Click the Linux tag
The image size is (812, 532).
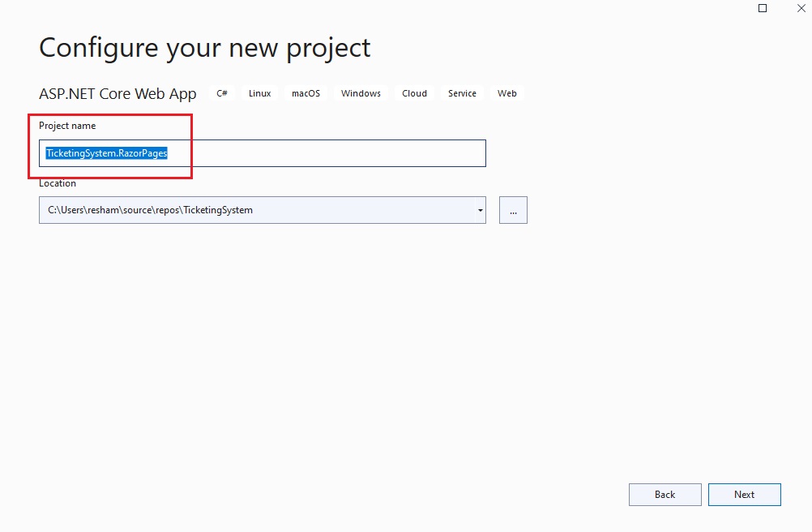[x=259, y=93]
